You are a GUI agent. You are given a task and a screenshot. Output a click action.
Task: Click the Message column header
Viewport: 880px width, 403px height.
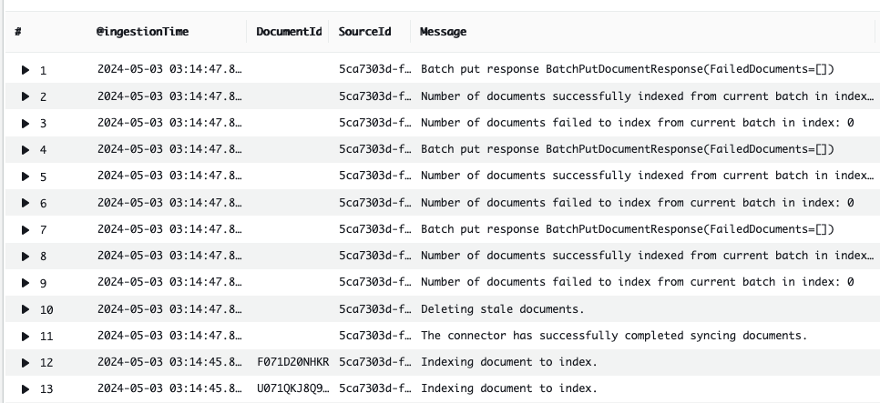tap(443, 32)
